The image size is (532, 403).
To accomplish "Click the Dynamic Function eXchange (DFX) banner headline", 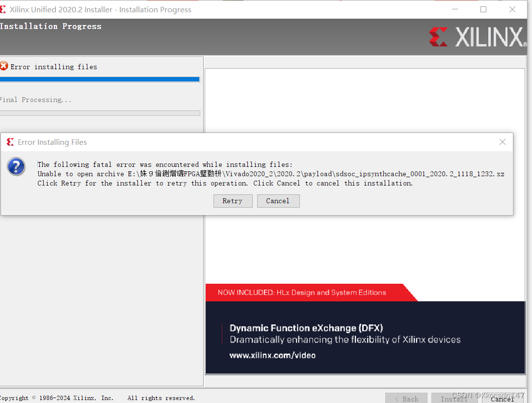I will (x=306, y=328).
